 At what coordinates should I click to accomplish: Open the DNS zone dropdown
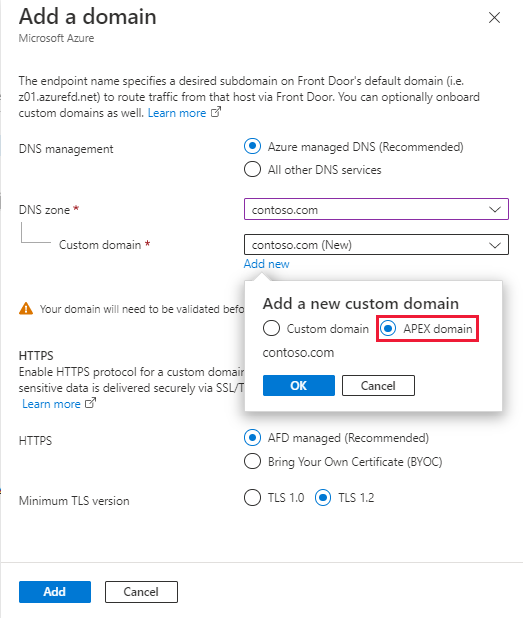(x=376, y=209)
